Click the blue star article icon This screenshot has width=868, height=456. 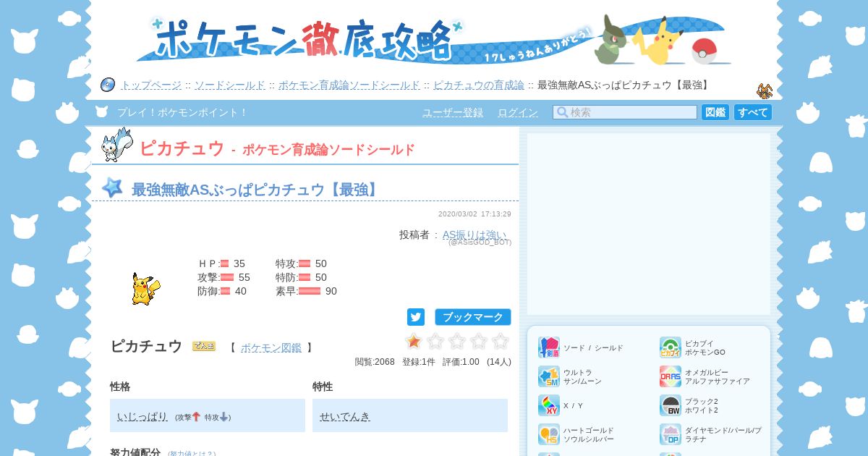[x=112, y=187]
